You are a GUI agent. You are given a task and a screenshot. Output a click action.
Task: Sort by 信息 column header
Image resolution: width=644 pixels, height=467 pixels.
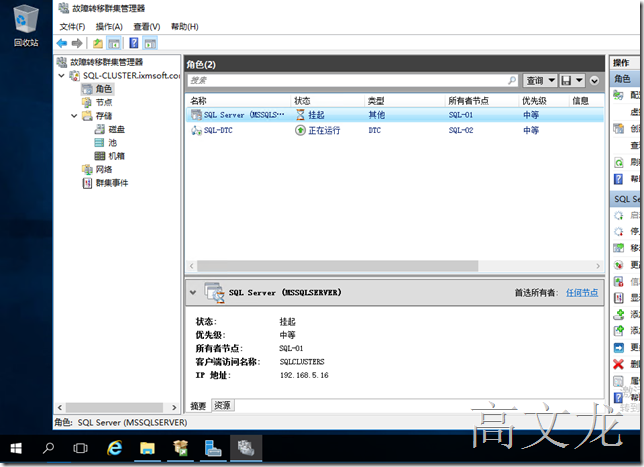pos(586,101)
